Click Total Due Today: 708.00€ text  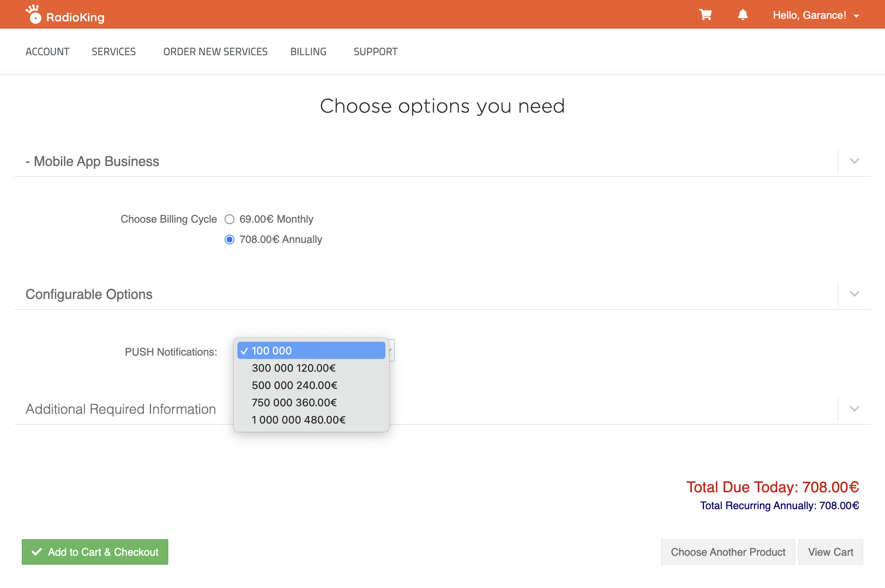coord(772,487)
